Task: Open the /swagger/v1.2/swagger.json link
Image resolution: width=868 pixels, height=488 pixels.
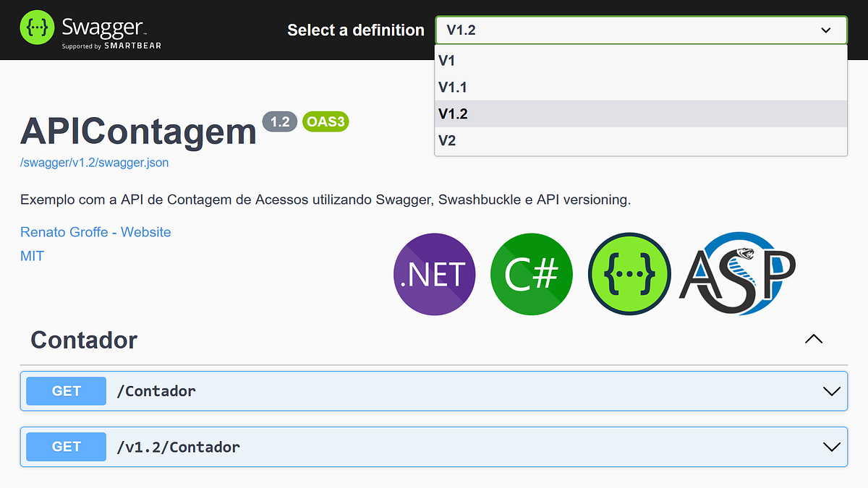Action: point(93,162)
